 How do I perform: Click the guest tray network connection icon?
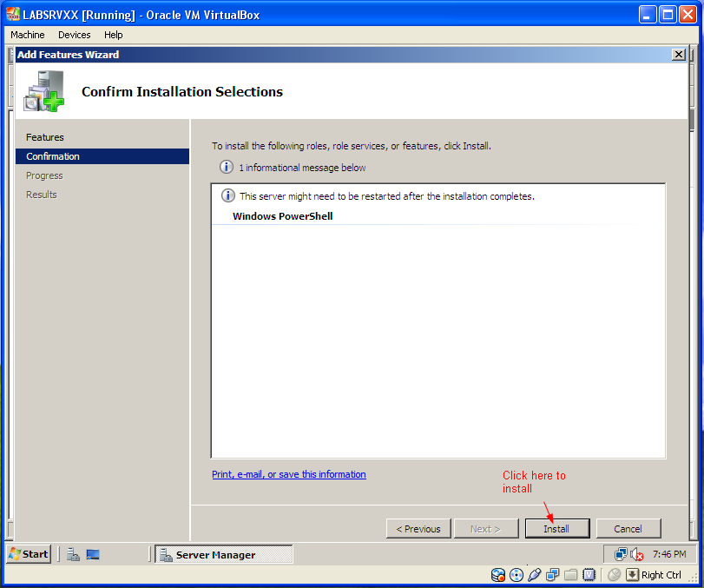coord(621,554)
